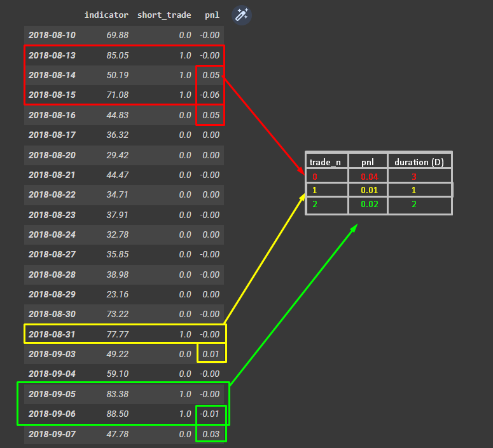
Task: Click indicator value 50.19
Action: pyautogui.click(x=118, y=75)
